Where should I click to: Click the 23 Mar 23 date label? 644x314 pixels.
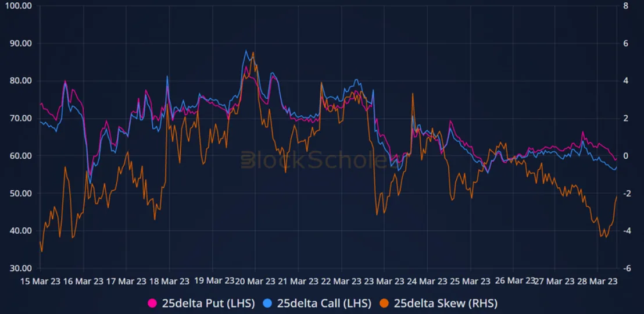click(384, 281)
